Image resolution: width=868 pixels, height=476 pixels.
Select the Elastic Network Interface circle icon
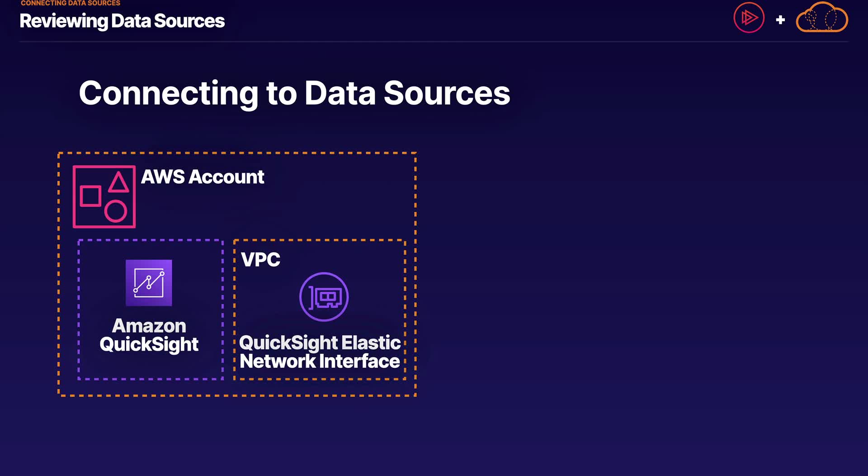point(324,297)
